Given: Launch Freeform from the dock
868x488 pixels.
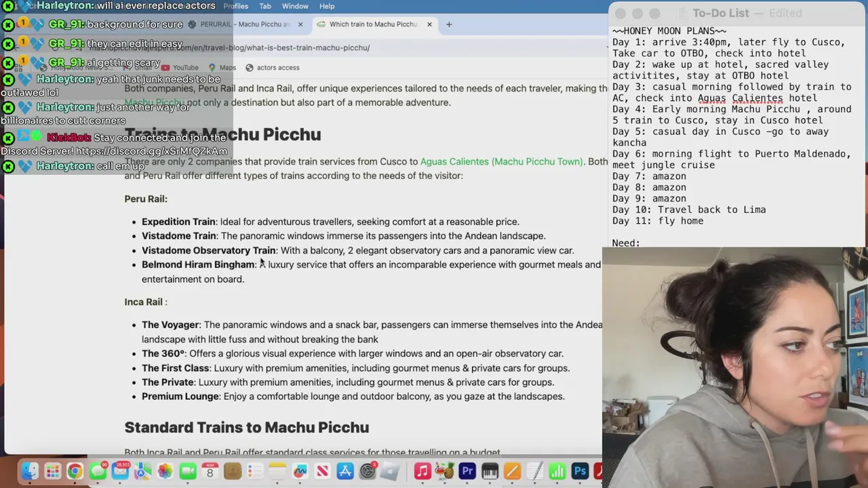Looking at the screenshot, I should tap(300, 471).
